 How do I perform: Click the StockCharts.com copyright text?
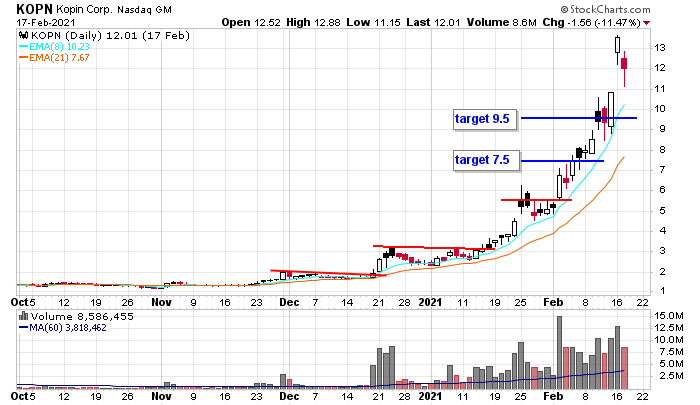click(605, 9)
